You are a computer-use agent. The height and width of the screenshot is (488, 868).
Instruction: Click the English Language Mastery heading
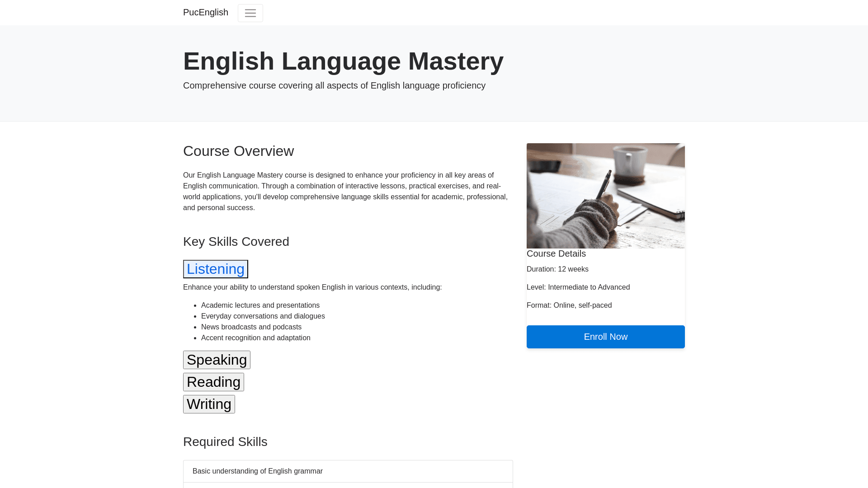coord(343,61)
